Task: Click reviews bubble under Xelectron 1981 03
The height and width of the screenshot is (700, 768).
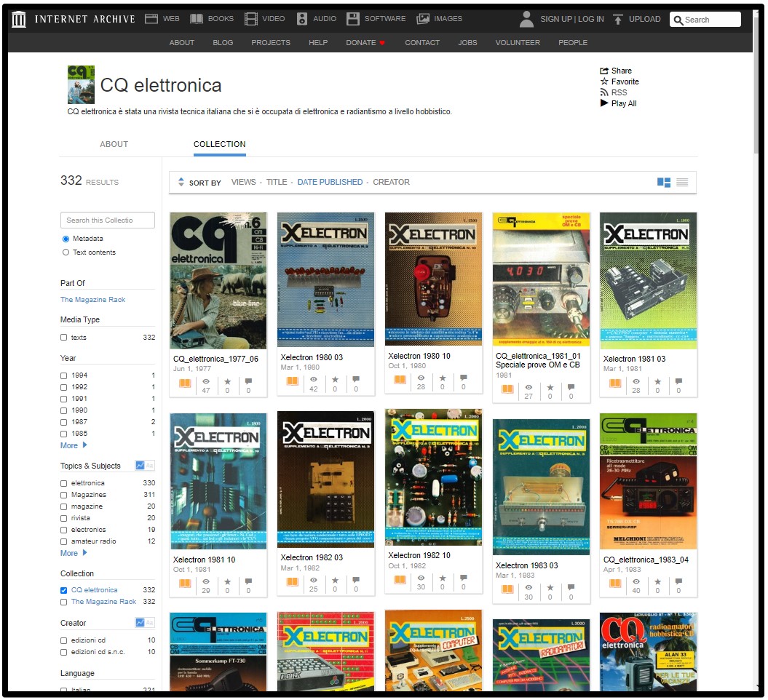Action: click(x=678, y=381)
